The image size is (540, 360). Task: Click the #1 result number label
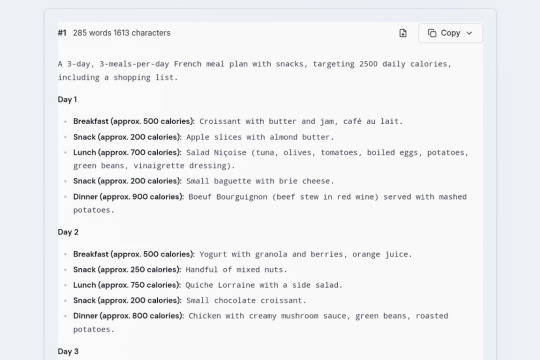click(62, 33)
